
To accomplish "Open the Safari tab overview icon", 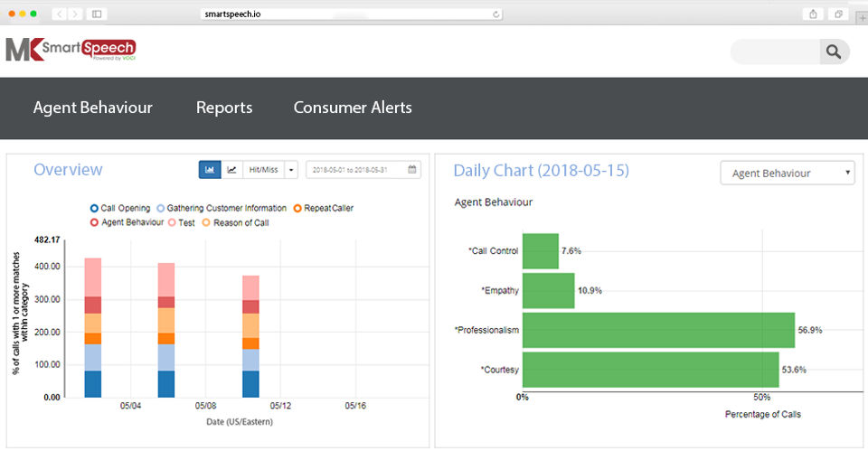I will (x=839, y=14).
